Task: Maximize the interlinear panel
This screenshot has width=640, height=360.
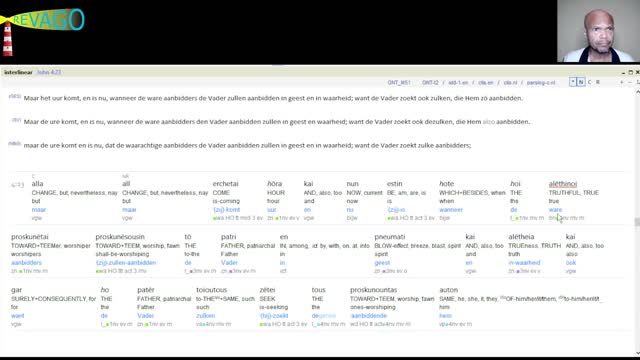Action: (631, 72)
